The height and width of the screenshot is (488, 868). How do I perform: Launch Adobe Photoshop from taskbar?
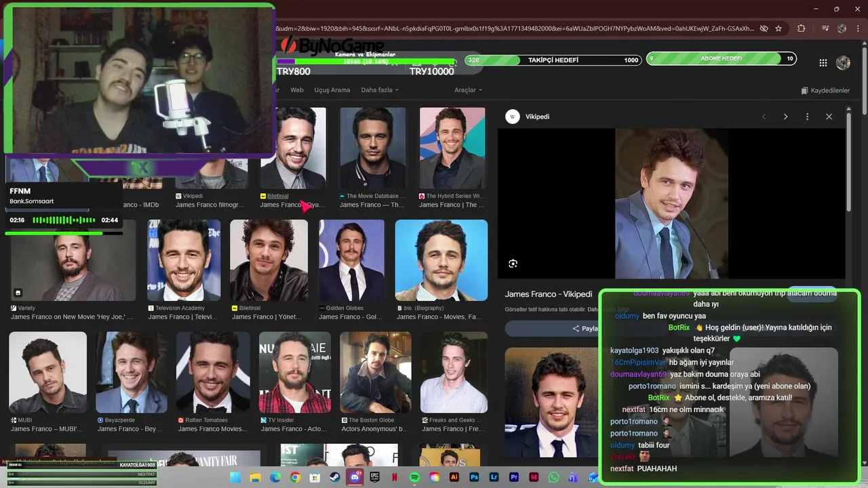point(474,477)
